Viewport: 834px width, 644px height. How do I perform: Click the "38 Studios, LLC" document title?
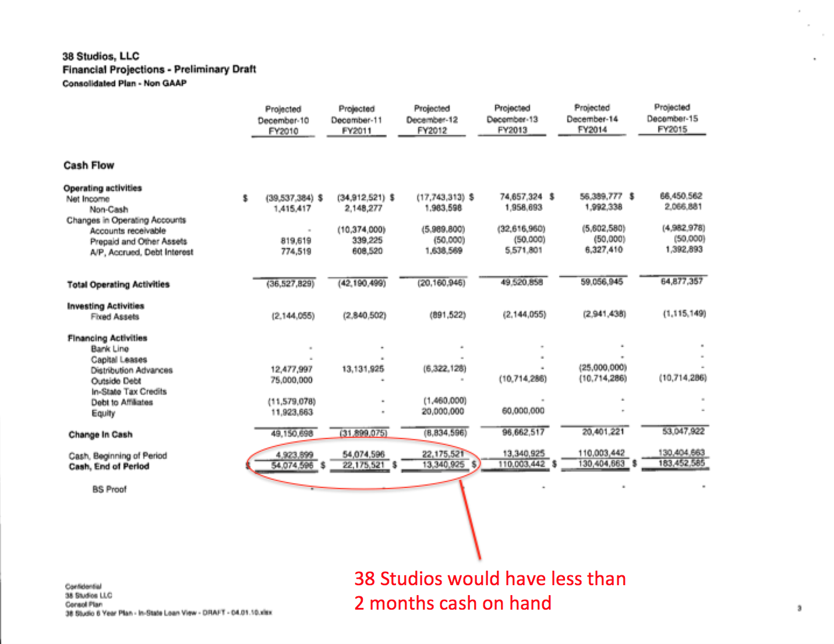(x=101, y=56)
